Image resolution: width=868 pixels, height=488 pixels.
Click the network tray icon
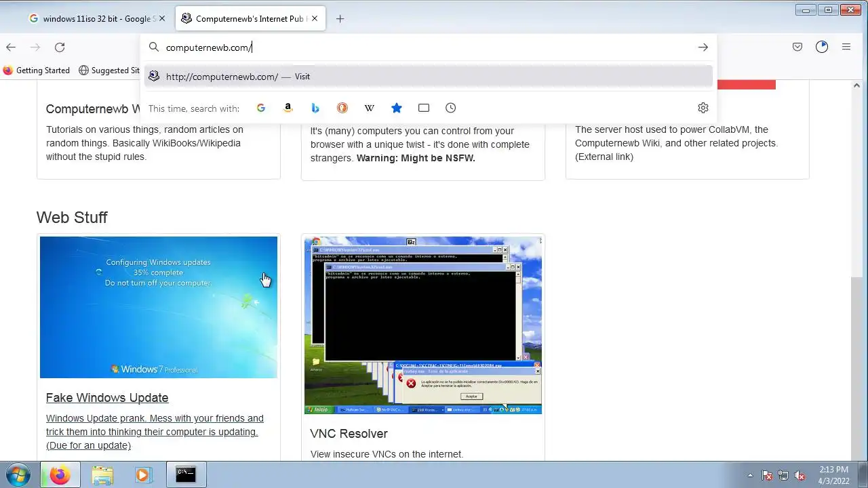click(783, 475)
